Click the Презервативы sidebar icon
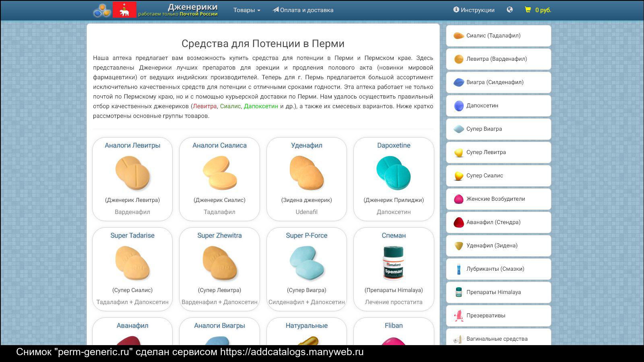 pos(458,316)
